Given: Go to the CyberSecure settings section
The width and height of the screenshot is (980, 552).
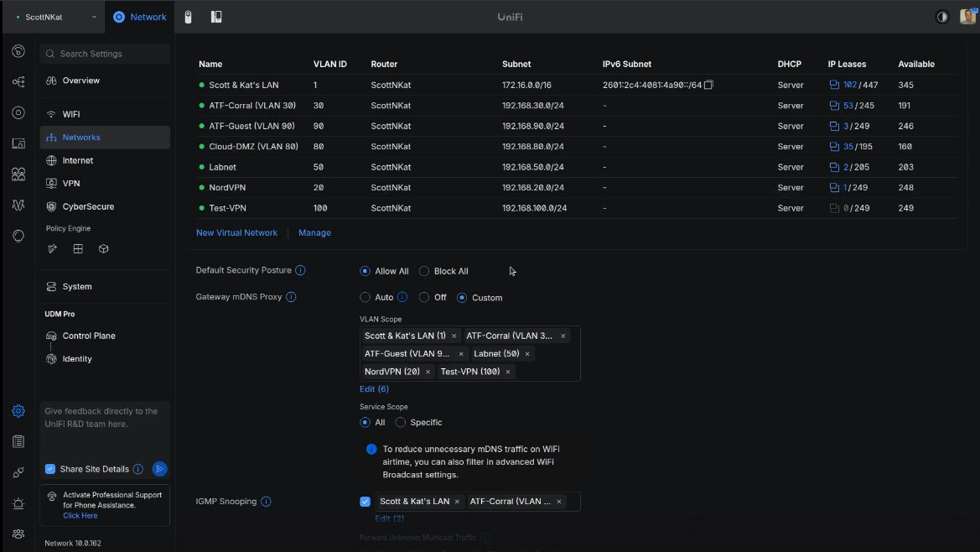Looking at the screenshot, I should (x=88, y=206).
